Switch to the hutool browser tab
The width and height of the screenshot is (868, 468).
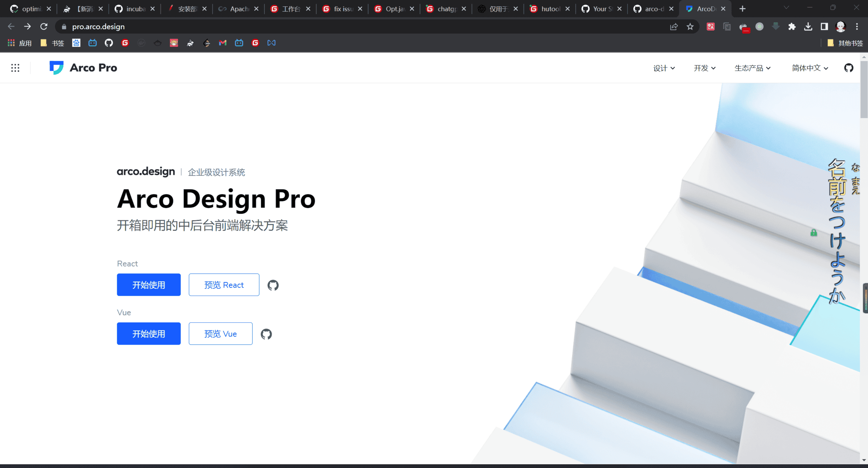(550, 9)
